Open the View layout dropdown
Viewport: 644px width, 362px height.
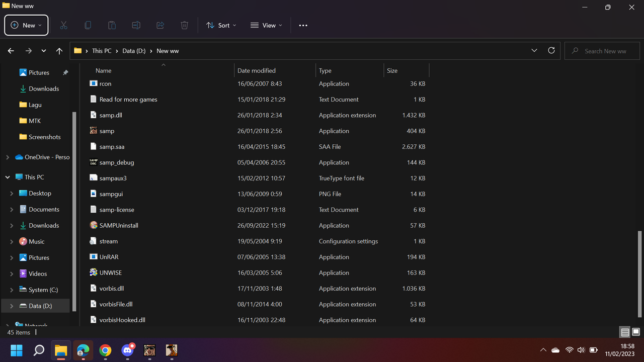tap(266, 25)
